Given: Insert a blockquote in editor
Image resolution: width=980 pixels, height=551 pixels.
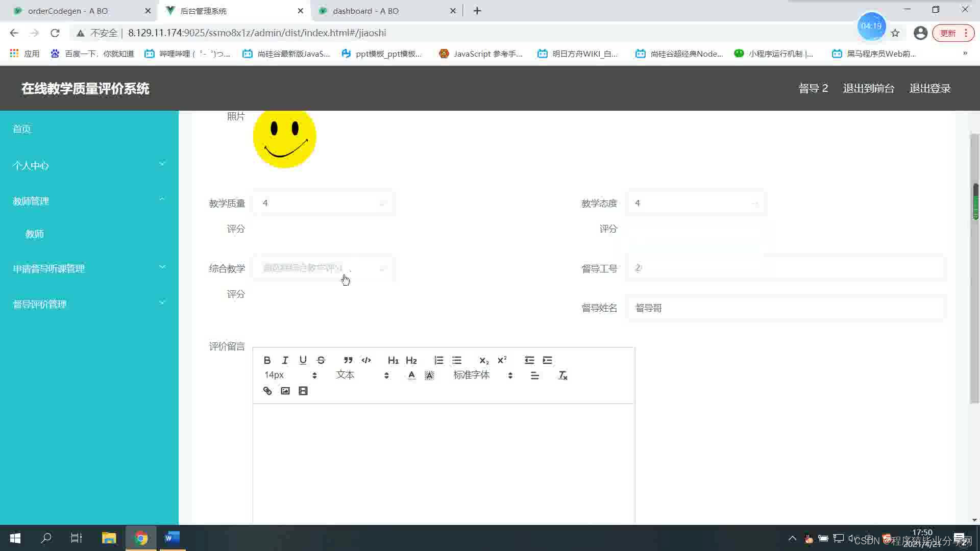Looking at the screenshot, I should [348, 360].
